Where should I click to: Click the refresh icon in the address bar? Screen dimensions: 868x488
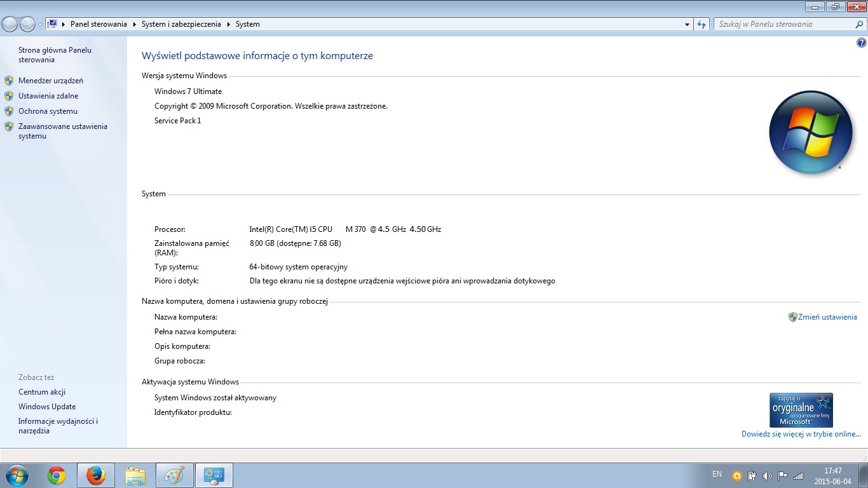[700, 24]
